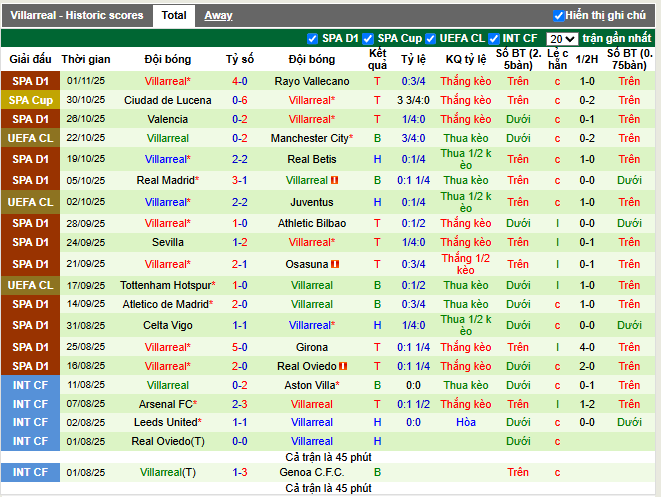The height and width of the screenshot is (497, 661).
Task: Click Villarreal(T) team name on Genoa row
Action: [x=167, y=473]
